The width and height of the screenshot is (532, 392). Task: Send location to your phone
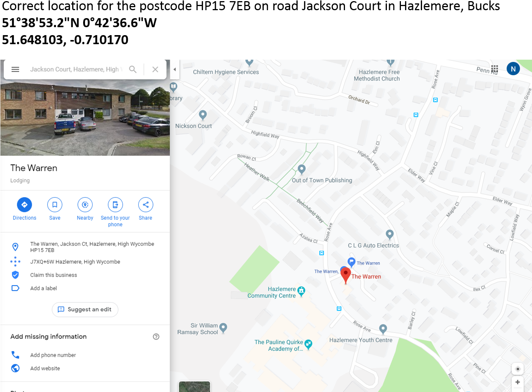tap(115, 212)
